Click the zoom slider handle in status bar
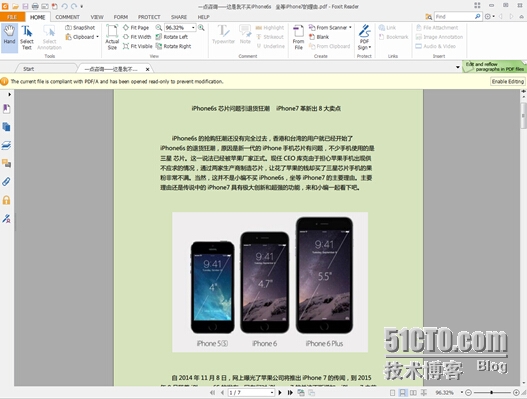The height and width of the screenshot is (399, 527). point(491,393)
